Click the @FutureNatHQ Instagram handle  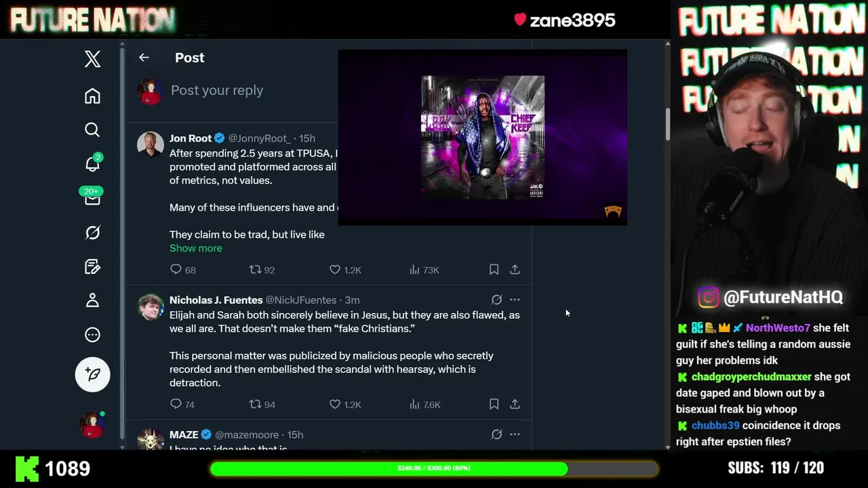[x=783, y=298]
